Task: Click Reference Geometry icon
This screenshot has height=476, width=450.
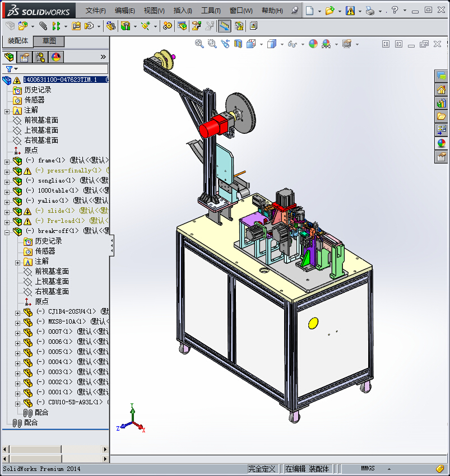Action: coord(146,26)
